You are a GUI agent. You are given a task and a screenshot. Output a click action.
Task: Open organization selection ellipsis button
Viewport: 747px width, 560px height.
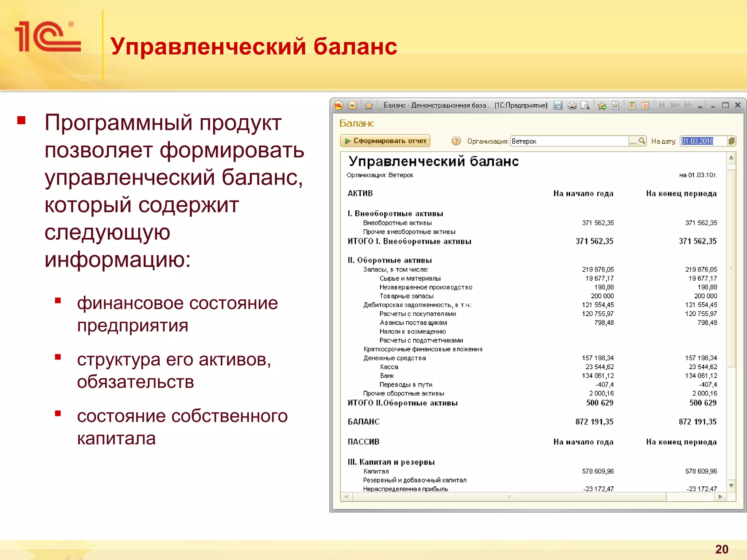633,141
